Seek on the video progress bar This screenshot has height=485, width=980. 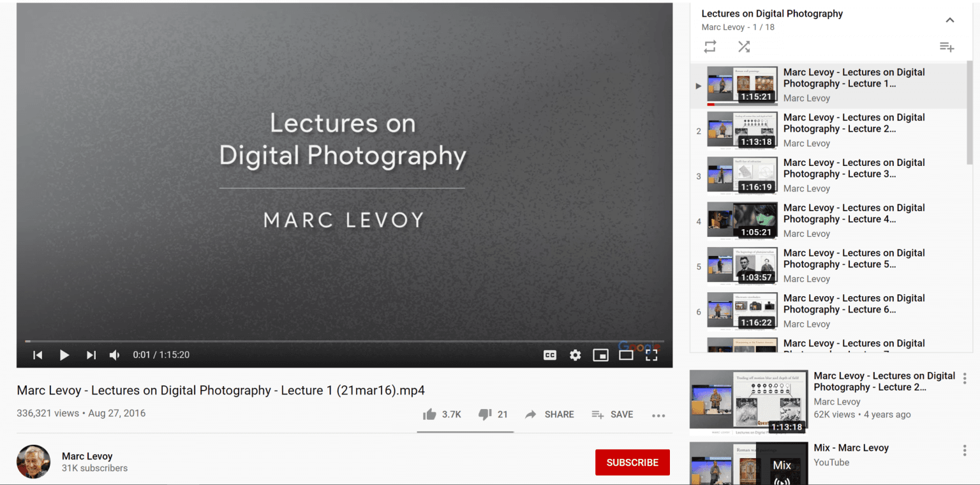tap(345, 341)
